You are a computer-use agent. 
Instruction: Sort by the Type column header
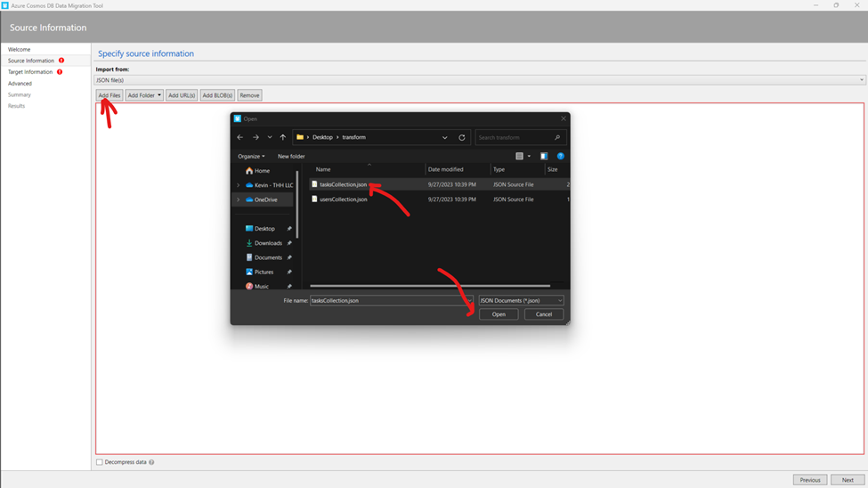coord(499,169)
